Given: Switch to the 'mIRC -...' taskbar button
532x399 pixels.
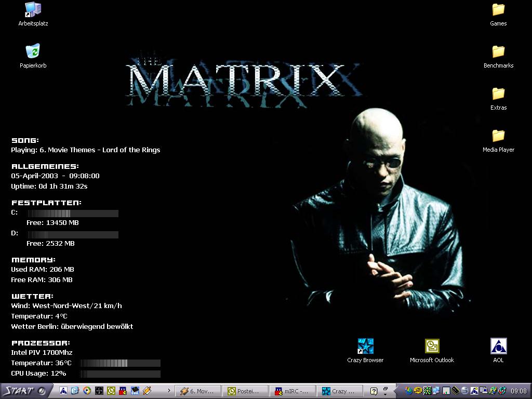Looking at the screenshot, I should (292, 391).
